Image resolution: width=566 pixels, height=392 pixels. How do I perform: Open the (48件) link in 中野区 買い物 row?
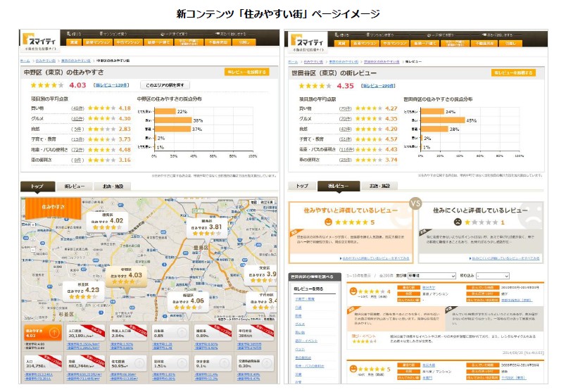click(77, 108)
